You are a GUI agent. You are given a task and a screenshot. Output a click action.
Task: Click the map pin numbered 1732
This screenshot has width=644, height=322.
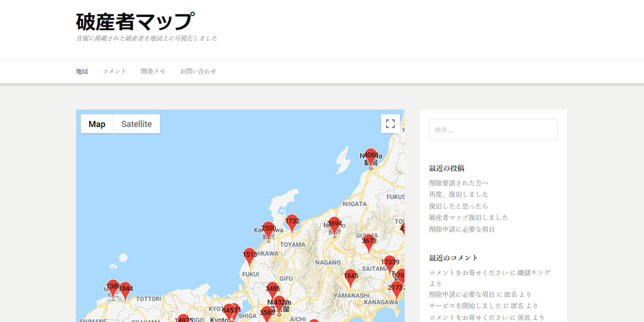point(292,223)
